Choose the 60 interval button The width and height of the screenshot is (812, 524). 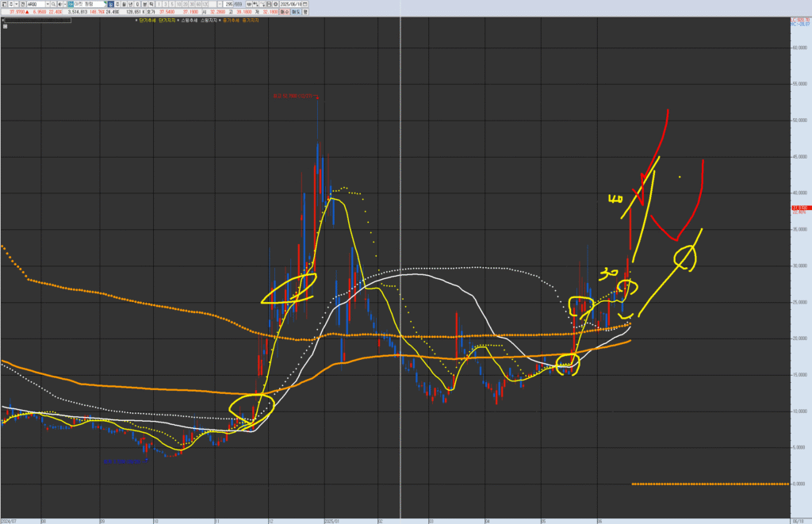pos(198,4)
